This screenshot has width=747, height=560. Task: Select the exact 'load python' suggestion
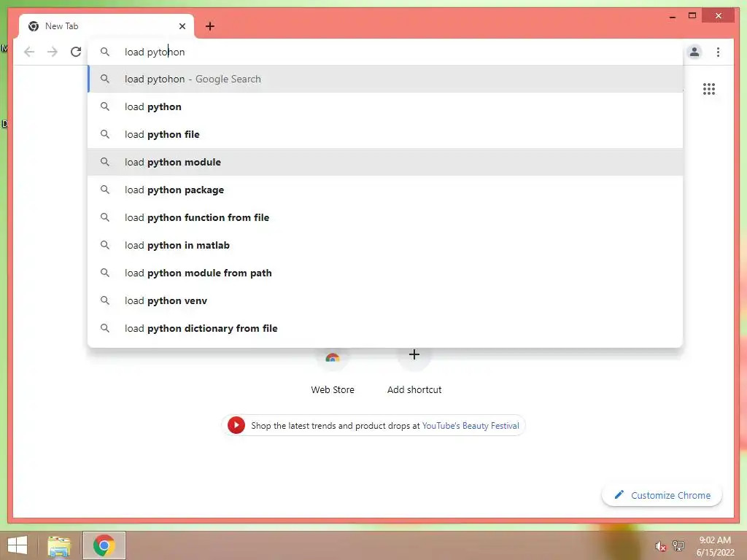[385, 106]
